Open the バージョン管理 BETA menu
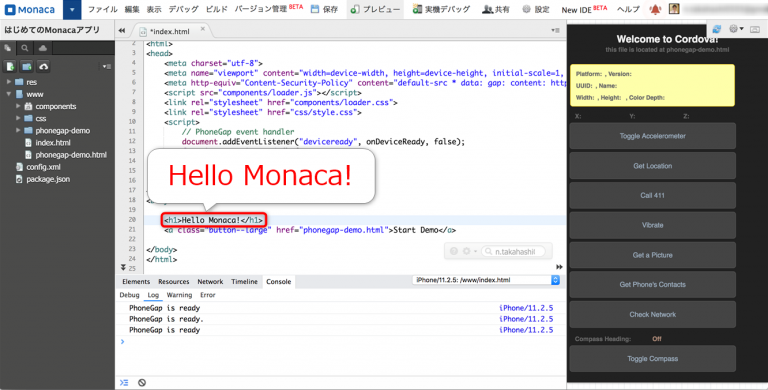 click(x=268, y=9)
